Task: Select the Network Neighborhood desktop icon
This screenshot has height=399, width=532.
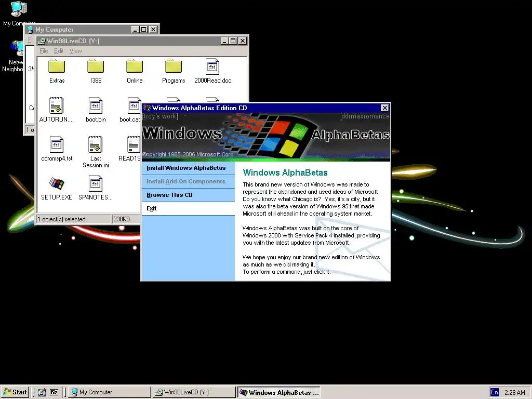Action: (18, 48)
